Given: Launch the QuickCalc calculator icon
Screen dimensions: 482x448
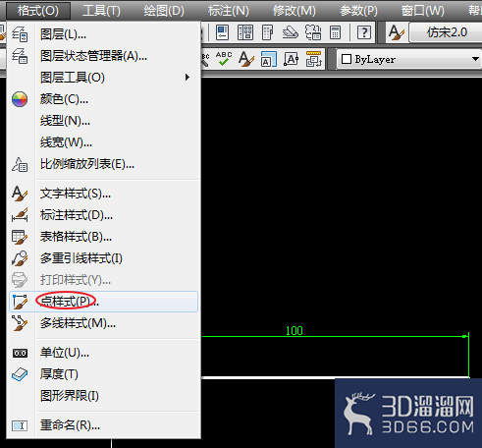Looking at the screenshot, I should tap(335, 32).
